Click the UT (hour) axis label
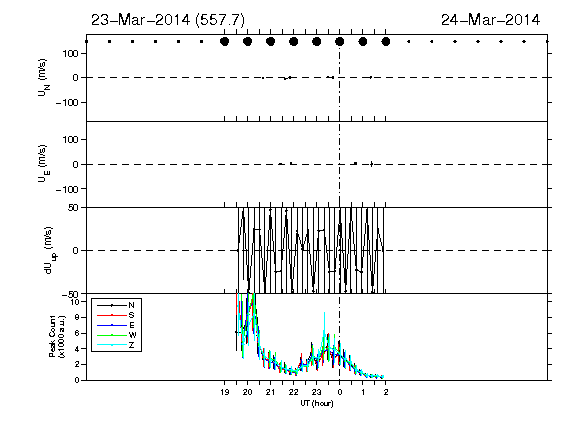Screen dimensions: 576x432 [x=317, y=403]
